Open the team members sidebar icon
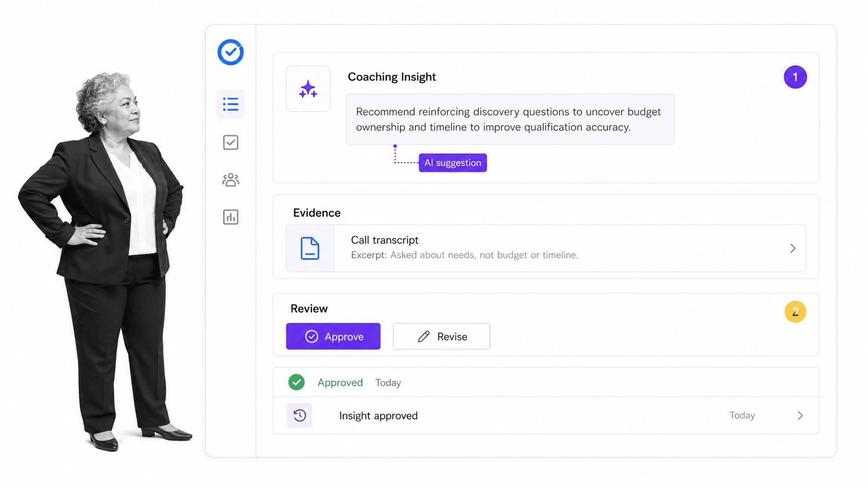 click(230, 180)
